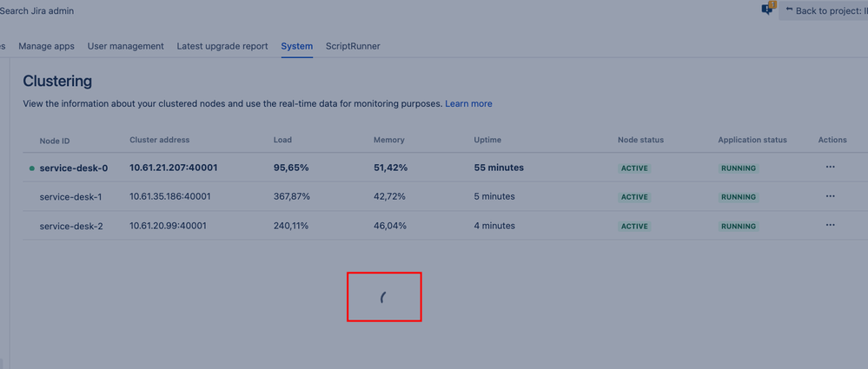
Task: Open the ScriptRunner tab
Action: point(353,47)
